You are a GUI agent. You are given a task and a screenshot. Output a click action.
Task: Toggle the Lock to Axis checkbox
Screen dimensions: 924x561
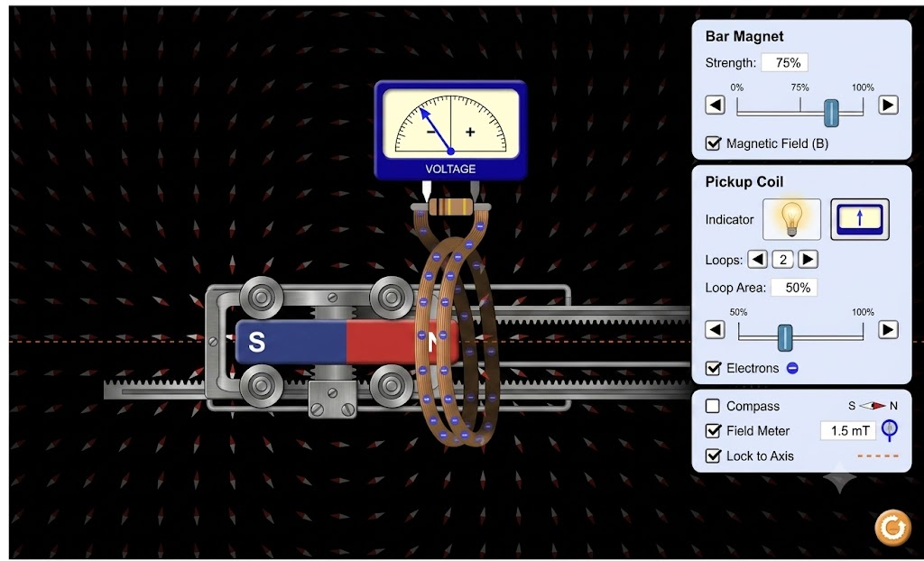[x=713, y=456]
